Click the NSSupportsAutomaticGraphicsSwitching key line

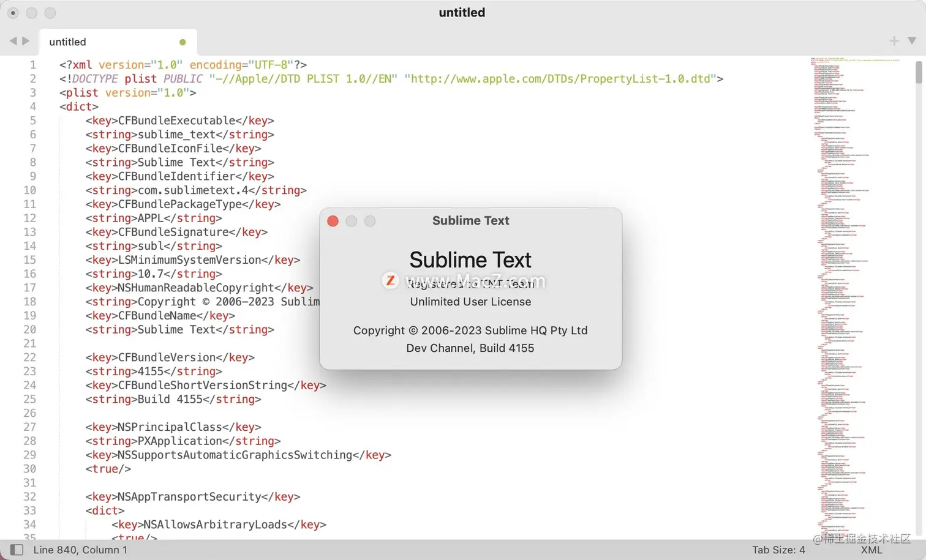point(238,455)
